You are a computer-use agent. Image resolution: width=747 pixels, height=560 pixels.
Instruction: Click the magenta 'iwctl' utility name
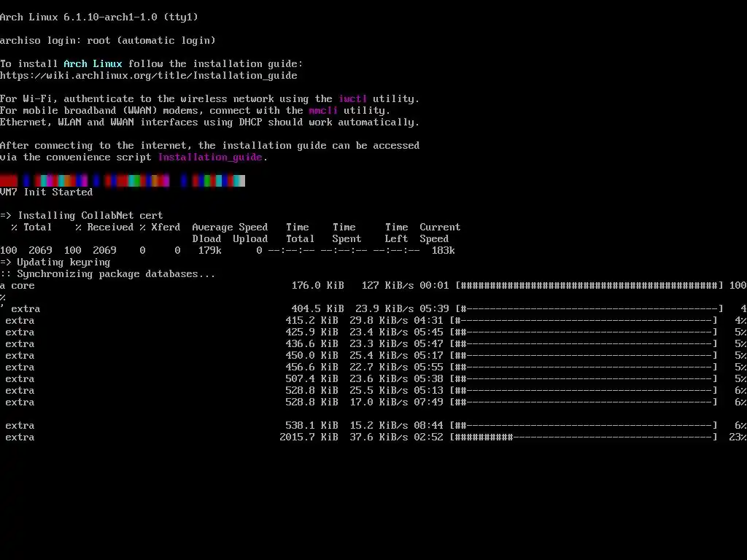[352, 98]
